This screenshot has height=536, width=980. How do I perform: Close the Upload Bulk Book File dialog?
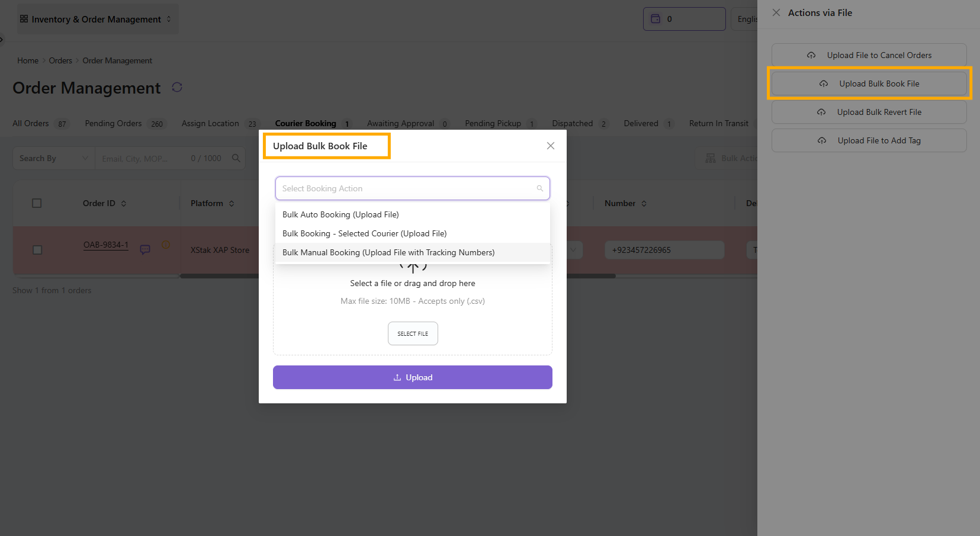[551, 146]
